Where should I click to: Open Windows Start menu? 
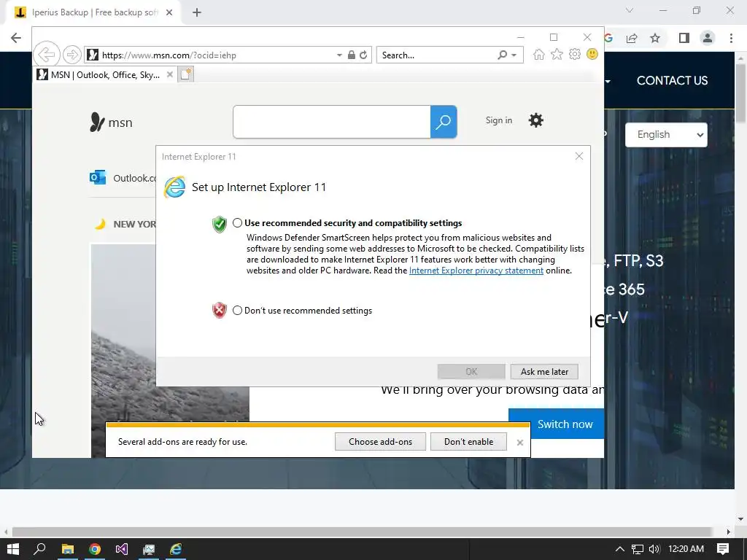tap(13, 549)
